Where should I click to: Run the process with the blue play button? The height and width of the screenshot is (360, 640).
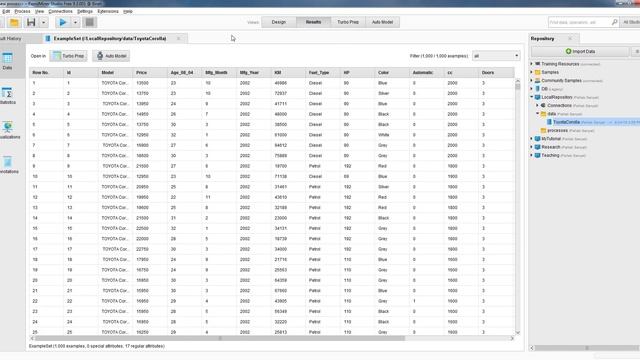[x=63, y=22]
